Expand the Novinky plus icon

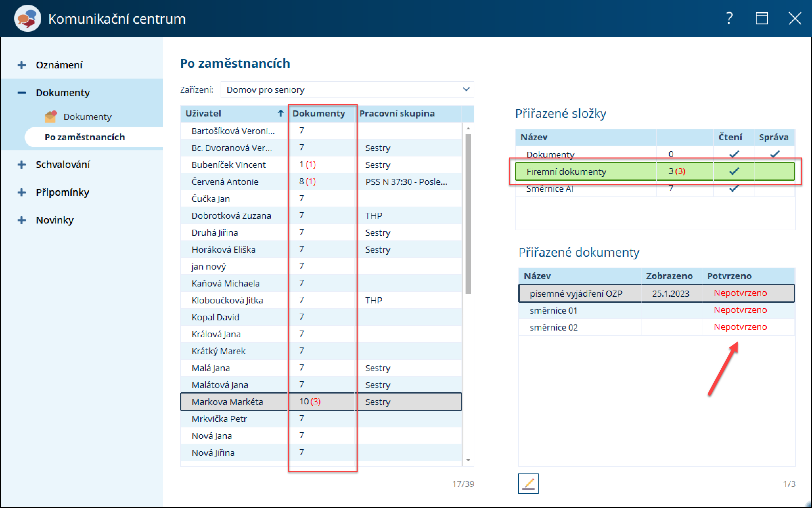[22, 220]
